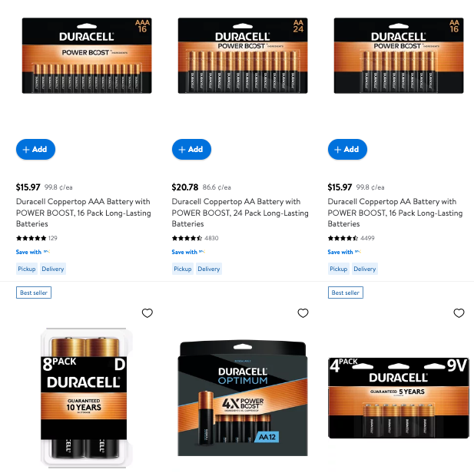Favorite the Duracell Optimum AA 12 with heart
Image resolution: width=474 pixels, height=476 pixels.
point(303,313)
